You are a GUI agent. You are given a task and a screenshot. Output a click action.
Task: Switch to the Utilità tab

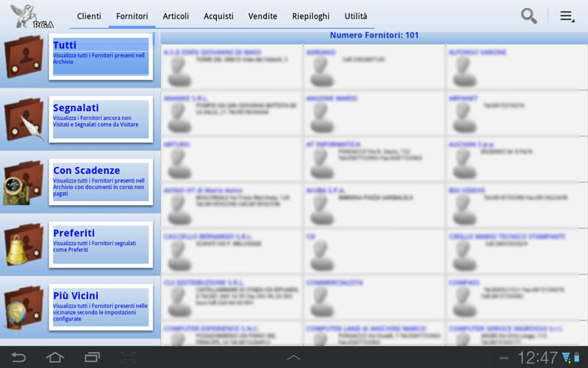point(356,16)
